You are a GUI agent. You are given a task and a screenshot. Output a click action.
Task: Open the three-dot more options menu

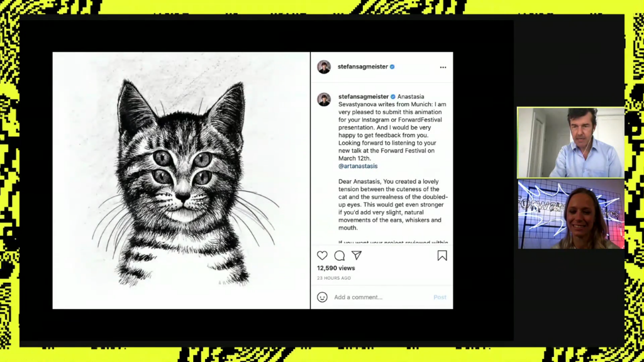443,67
